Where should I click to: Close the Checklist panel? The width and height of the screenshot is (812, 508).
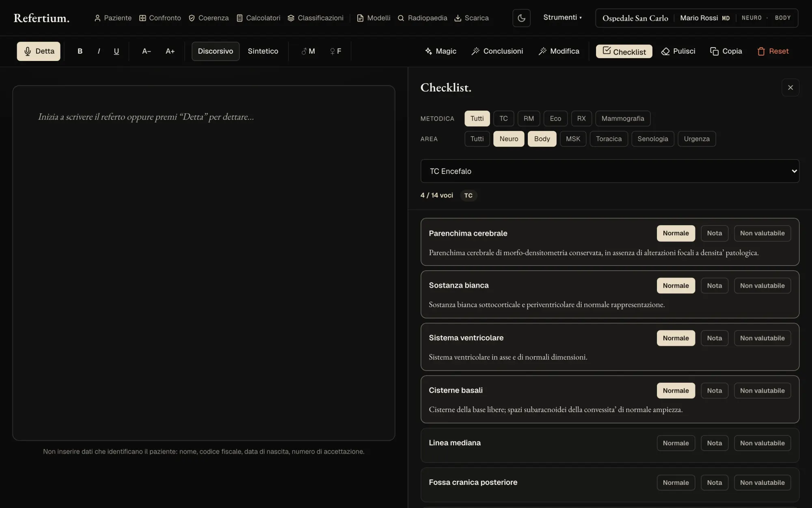pyautogui.click(x=790, y=87)
